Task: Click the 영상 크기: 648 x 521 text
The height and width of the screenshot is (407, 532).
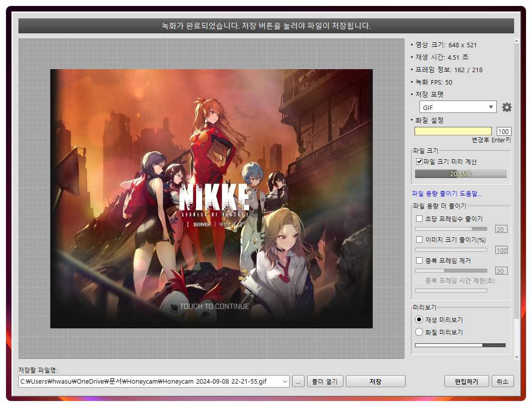Action: (446, 45)
